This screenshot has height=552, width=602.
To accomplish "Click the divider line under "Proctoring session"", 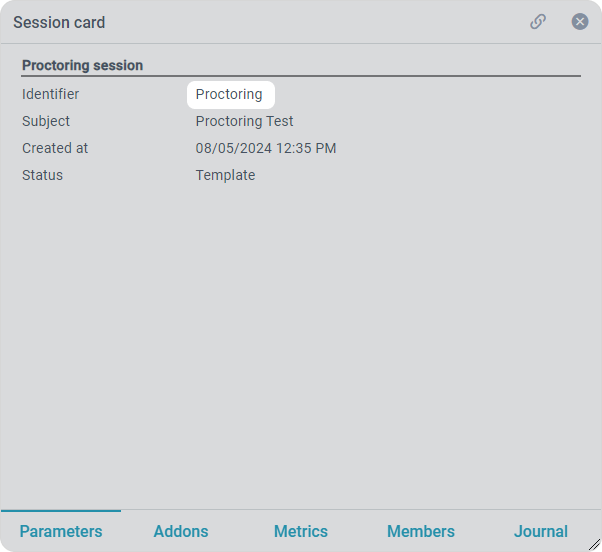I will click(x=300, y=76).
